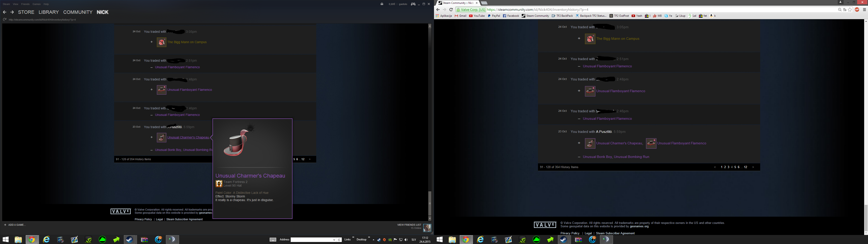Open The Bigg Mann on Campus link in Steam
The image size is (868, 244).
pyautogui.click(x=187, y=42)
